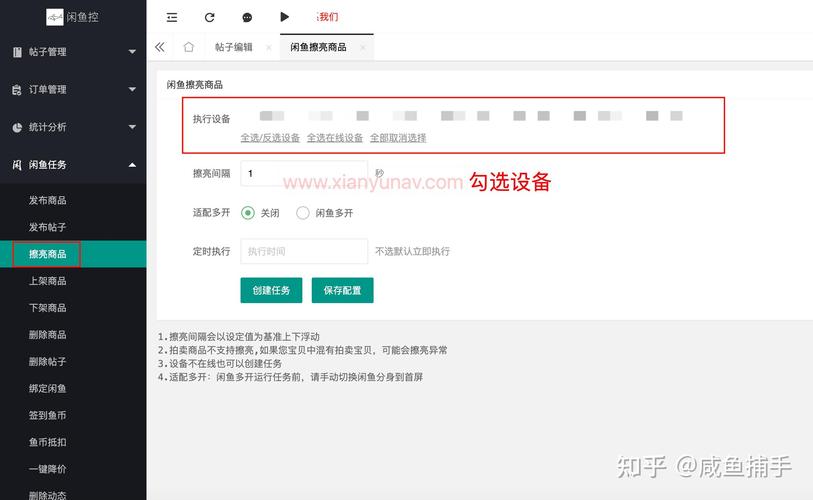The image size is (813, 500).
Task: Open 下架商品 in sidebar
Action: (x=47, y=308)
